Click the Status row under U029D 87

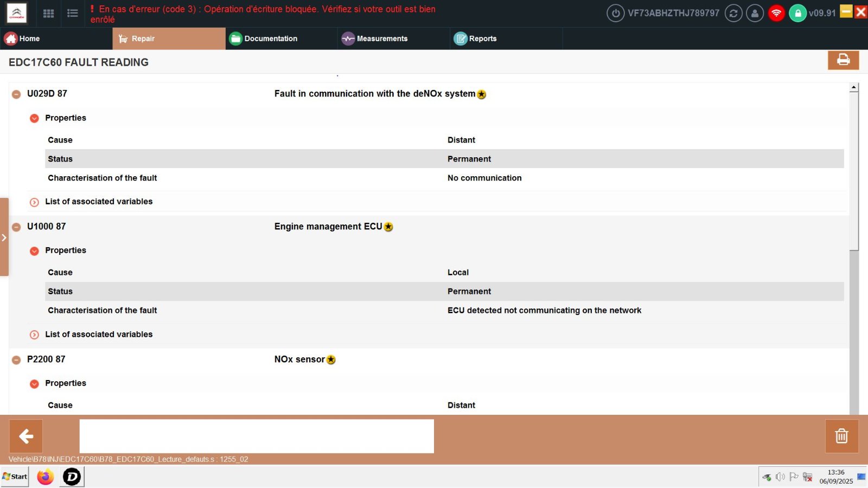pos(444,159)
